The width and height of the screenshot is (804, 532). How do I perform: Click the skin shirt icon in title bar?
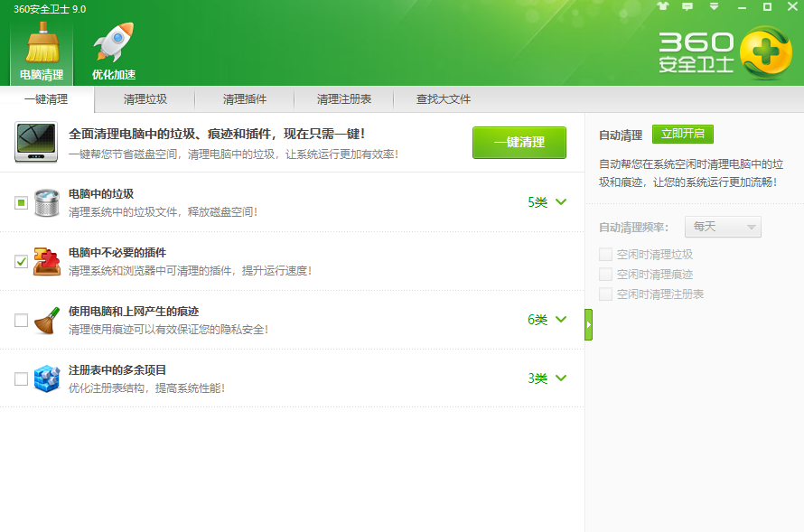pyautogui.click(x=663, y=6)
